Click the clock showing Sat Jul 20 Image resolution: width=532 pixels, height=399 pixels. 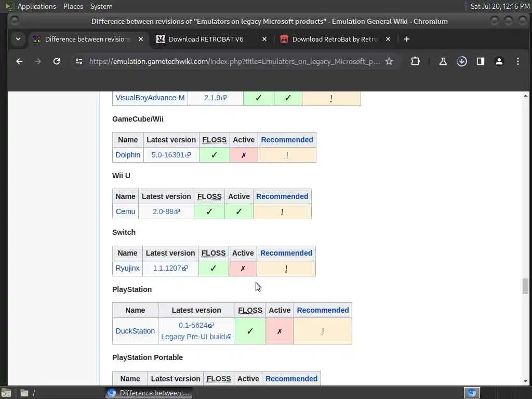[x=499, y=6]
